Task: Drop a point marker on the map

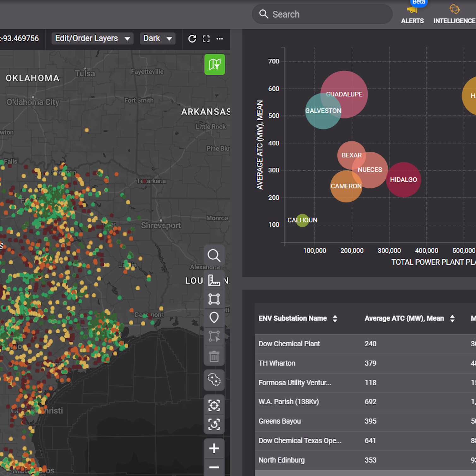Action: click(x=214, y=318)
